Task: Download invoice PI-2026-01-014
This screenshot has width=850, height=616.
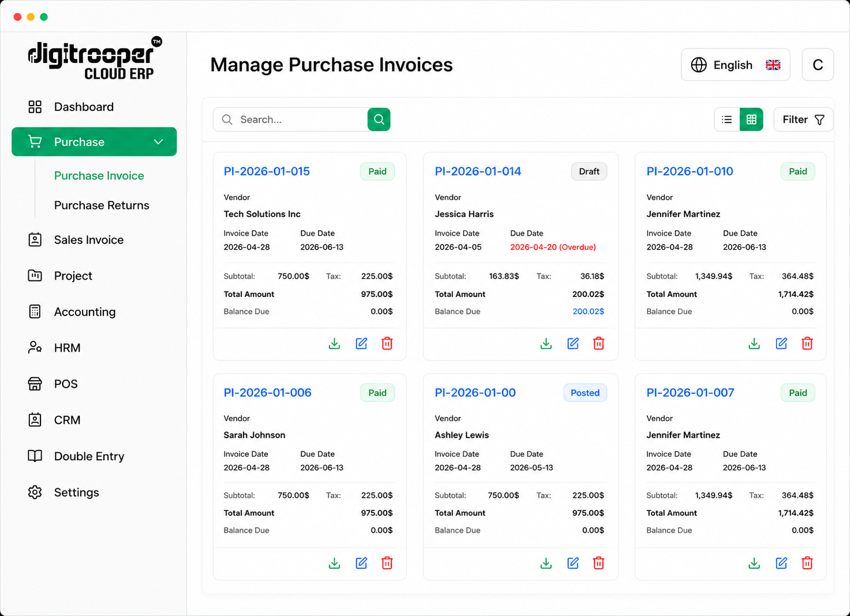Action: 546,344
